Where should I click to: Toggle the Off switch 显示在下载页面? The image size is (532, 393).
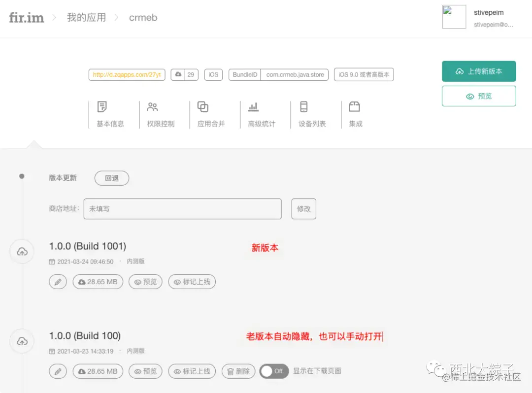274,371
